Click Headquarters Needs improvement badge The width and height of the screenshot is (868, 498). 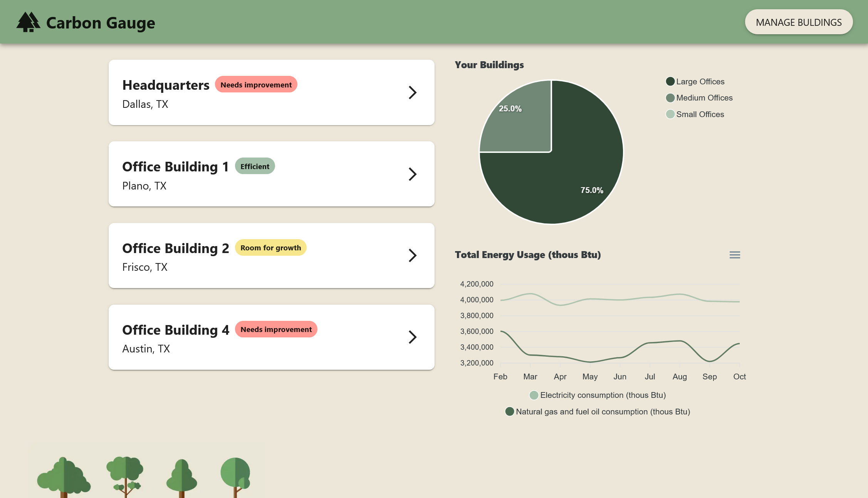pyautogui.click(x=256, y=85)
